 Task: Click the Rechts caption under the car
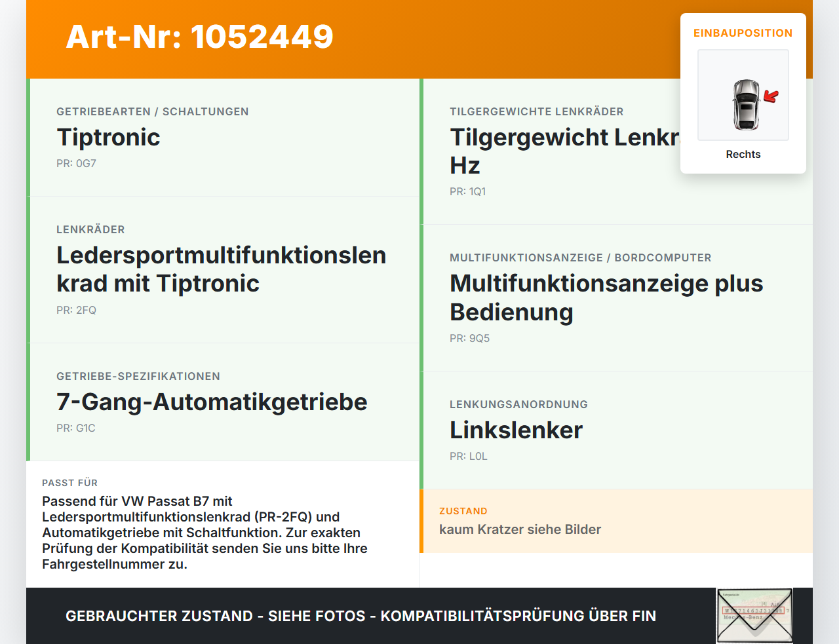[743, 155]
